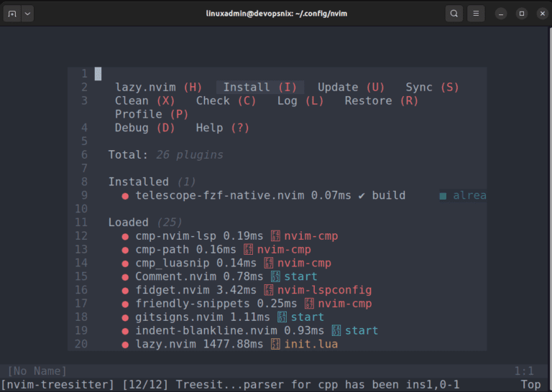Click the red dot beside telescope-fzf-native.nvim
The height and width of the screenshot is (392, 552).
[x=125, y=196]
